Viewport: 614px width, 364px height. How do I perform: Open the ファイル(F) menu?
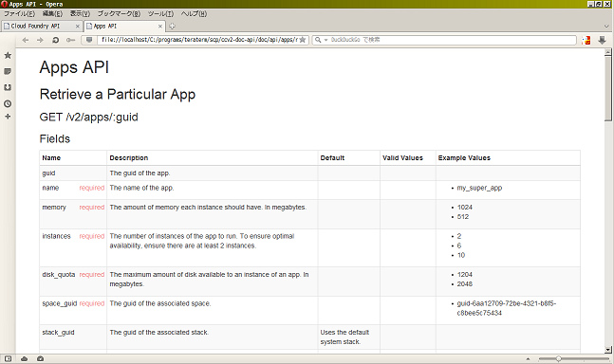tap(19, 13)
